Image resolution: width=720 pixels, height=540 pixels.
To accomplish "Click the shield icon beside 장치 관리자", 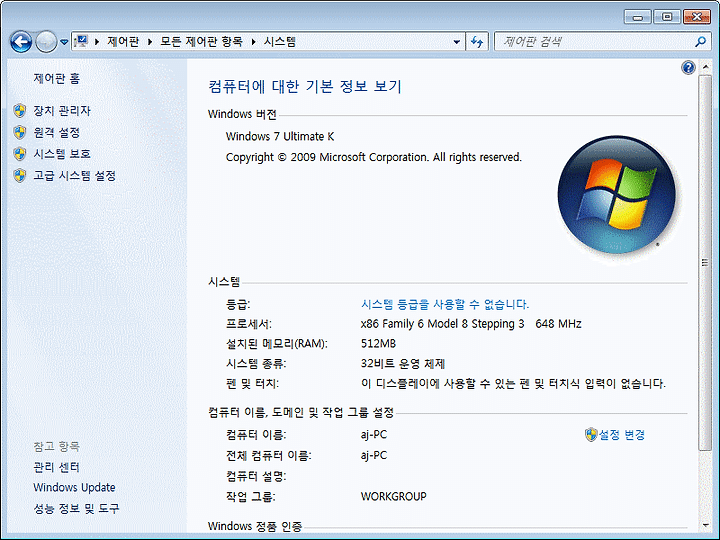I will point(19,111).
